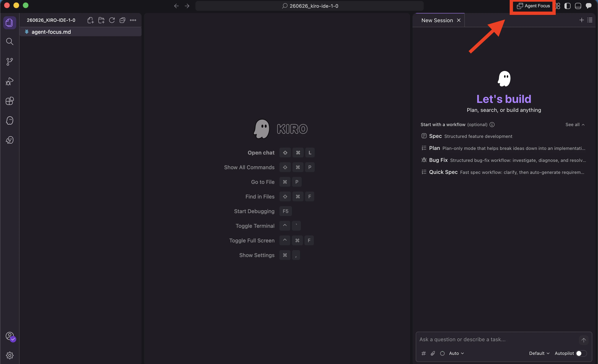This screenshot has width=598, height=364.
Task: Open the Auto model dropdown
Action: click(x=456, y=353)
